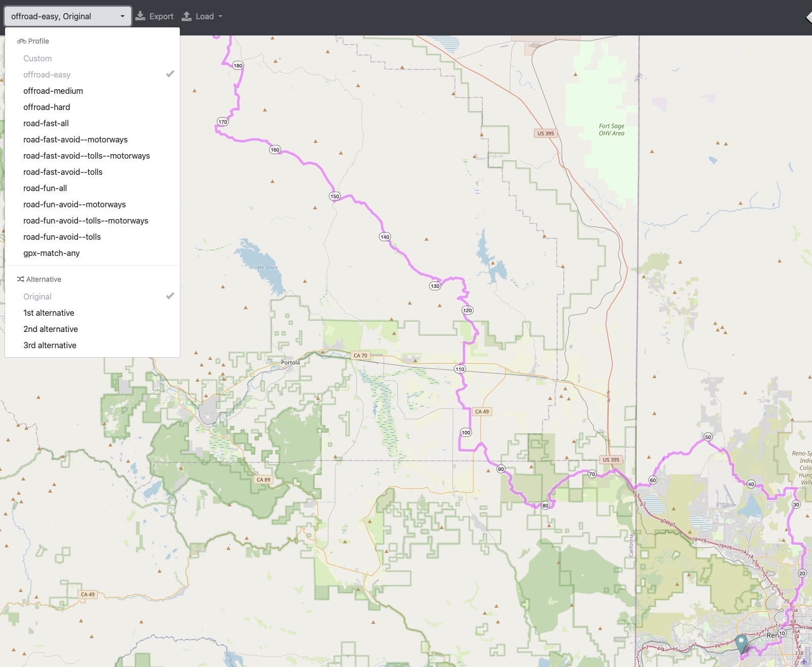Click the Export button
The image size is (812, 667).
tap(154, 16)
